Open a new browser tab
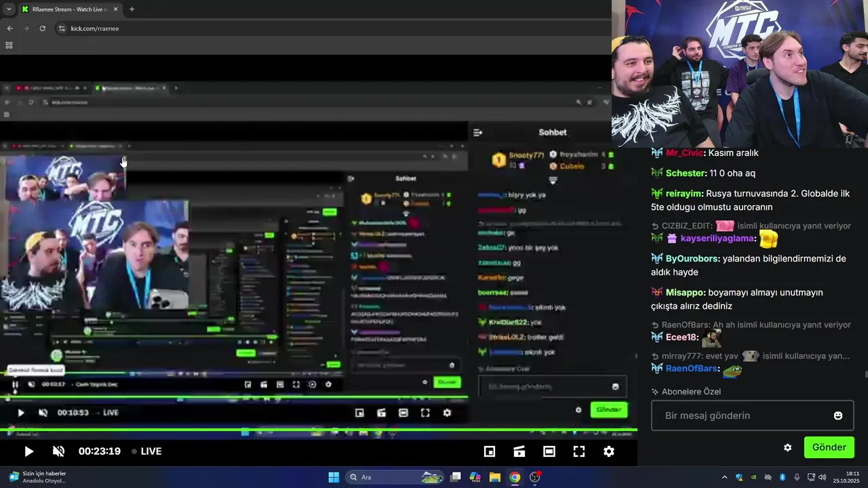 (x=132, y=9)
